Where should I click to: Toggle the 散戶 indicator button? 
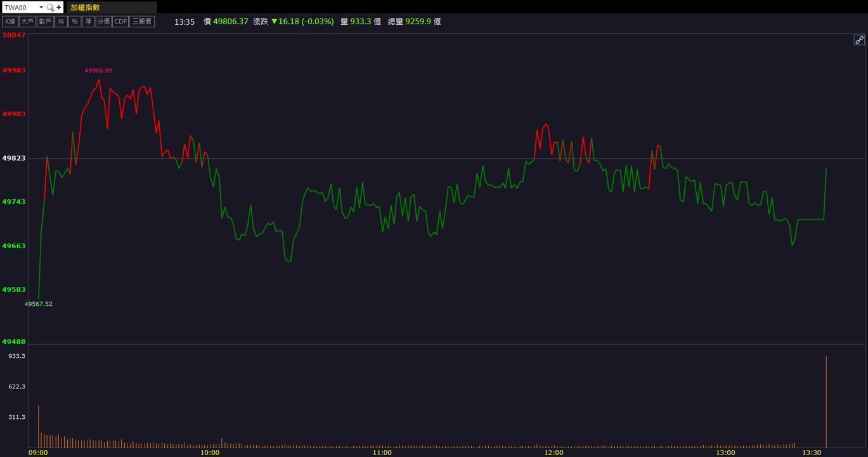click(44, 22)
